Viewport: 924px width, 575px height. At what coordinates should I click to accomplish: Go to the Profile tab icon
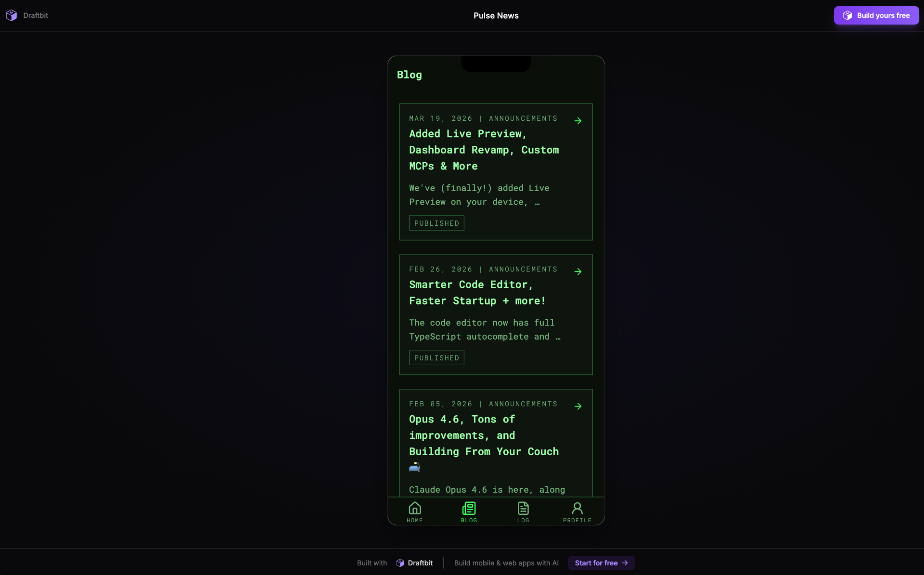click(x=577, y=508)
